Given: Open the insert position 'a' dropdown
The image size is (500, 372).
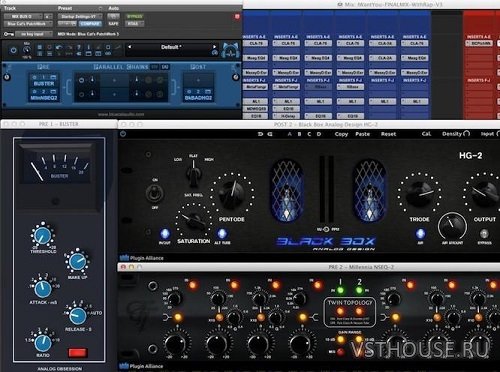Looking at the screenshot, I should (x=48, y=16).
